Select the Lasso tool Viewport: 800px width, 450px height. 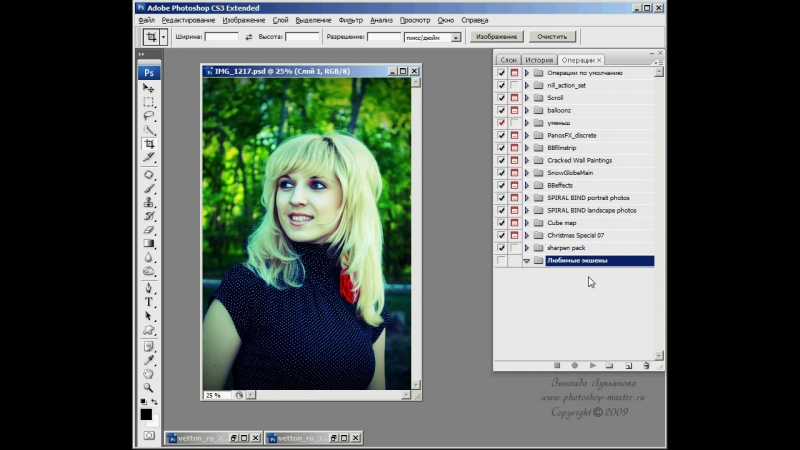pos(149,116)
